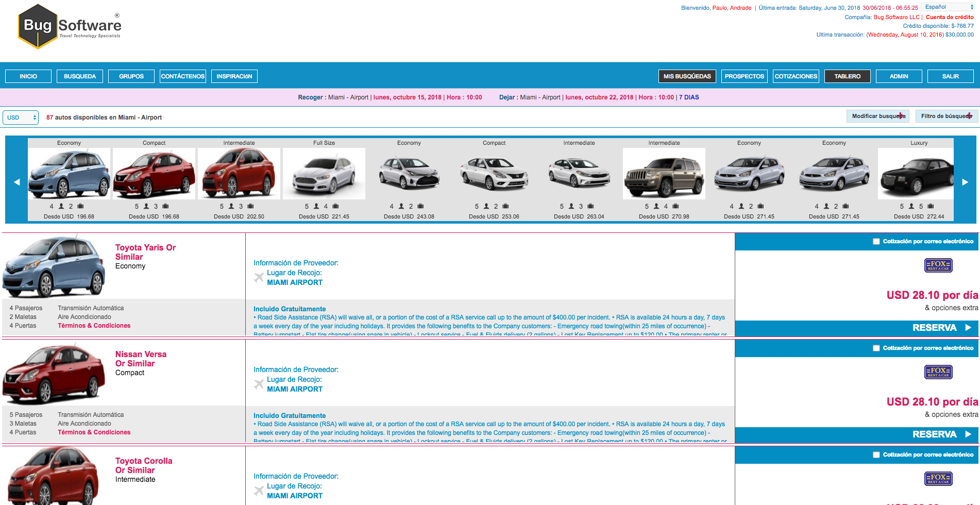
Task: Select Intermediate car thumbnail priced 202.50
Action: click(x=239, y=174)
